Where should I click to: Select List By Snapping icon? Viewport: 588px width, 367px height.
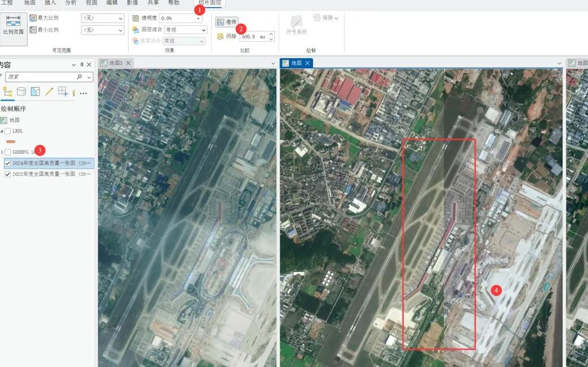coord(63,92)
